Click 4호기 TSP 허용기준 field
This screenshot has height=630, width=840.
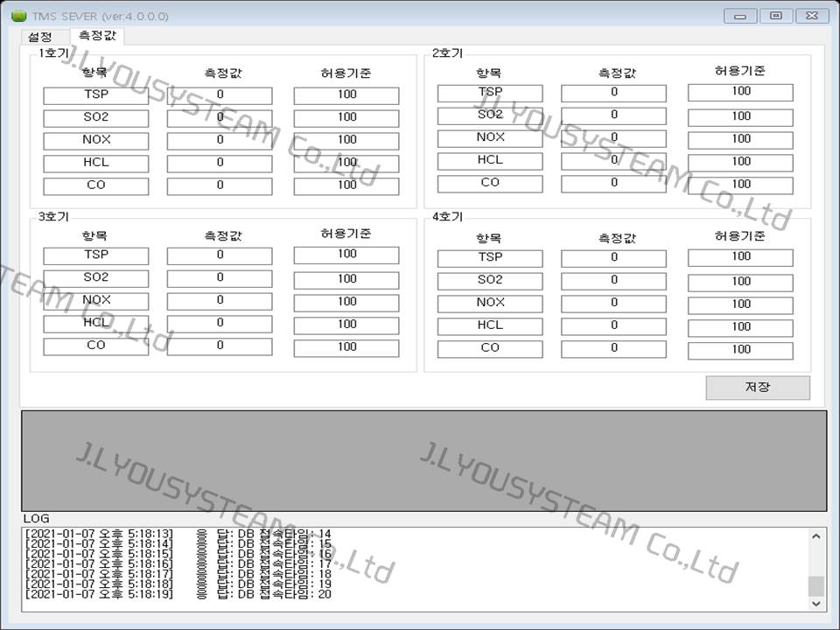pyautogui.click(x=740, y=257)
